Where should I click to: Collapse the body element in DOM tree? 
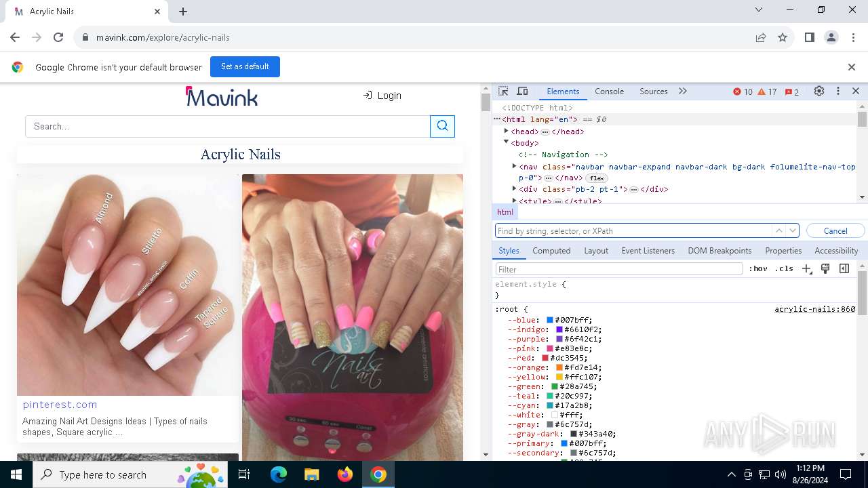(506, 142)
